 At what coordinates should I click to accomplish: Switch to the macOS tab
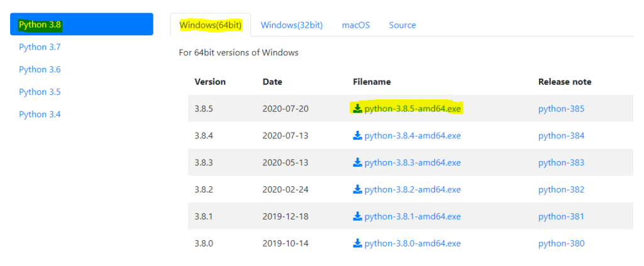pyautogui.click(x=356, y=25)
